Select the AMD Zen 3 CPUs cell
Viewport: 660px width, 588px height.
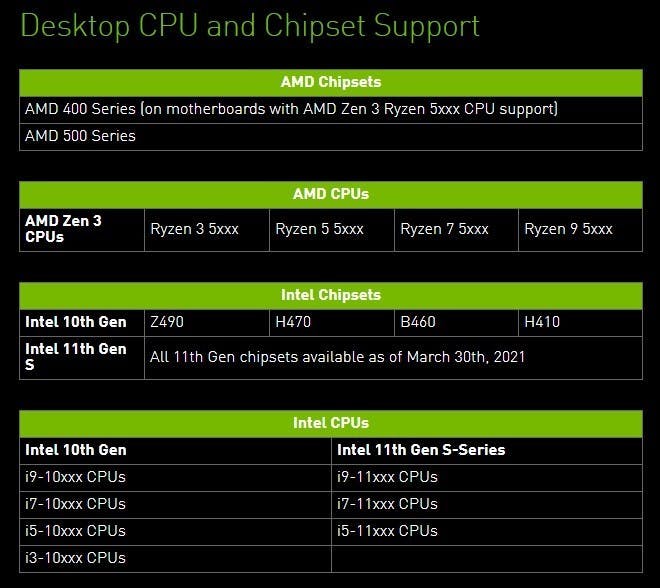pyautogui.click(x=82, y=230)
